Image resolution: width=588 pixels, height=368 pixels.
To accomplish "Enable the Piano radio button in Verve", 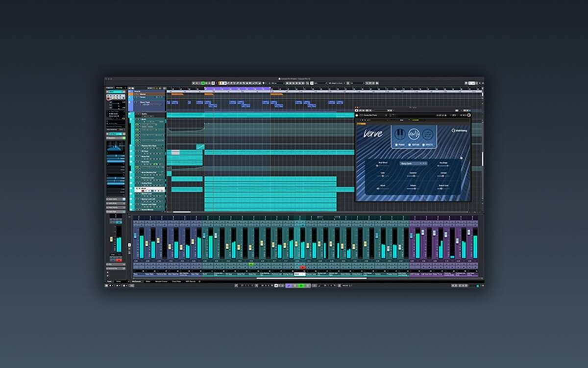I will [396, 145].
